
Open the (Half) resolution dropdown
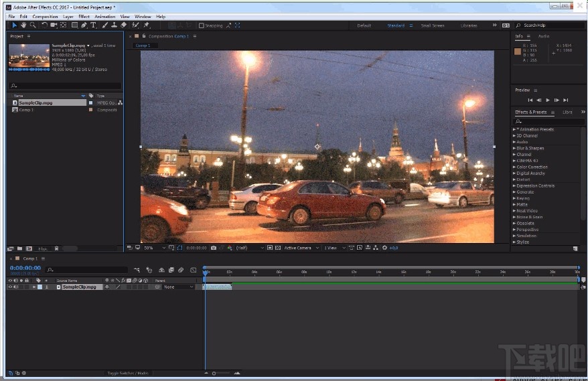tap(249, 248)
